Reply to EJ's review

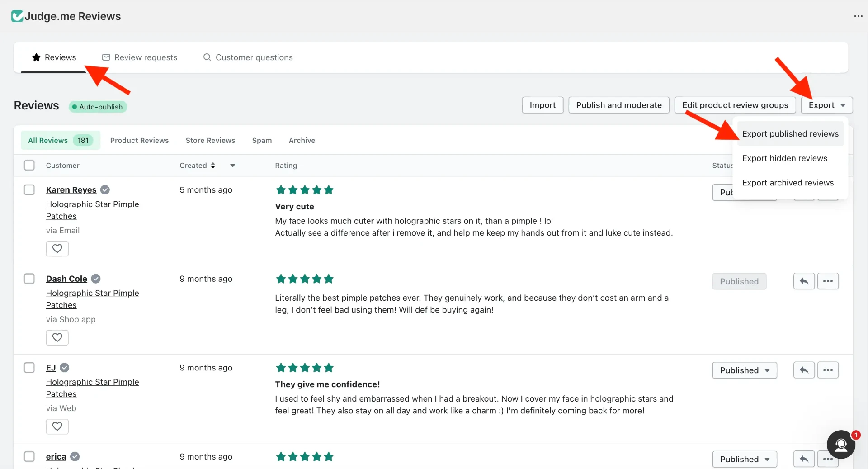804,370
